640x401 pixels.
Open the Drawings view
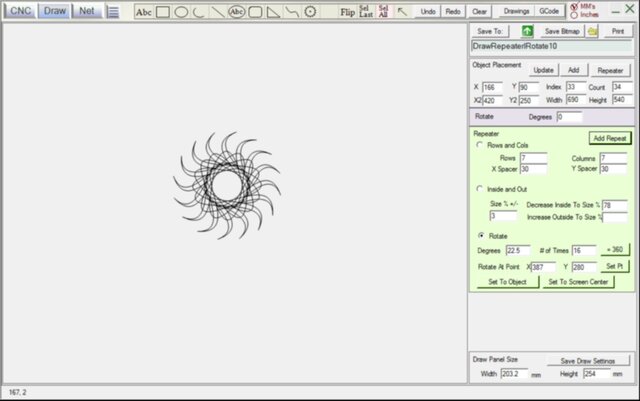pyautogui.click(x=516, y=11)
